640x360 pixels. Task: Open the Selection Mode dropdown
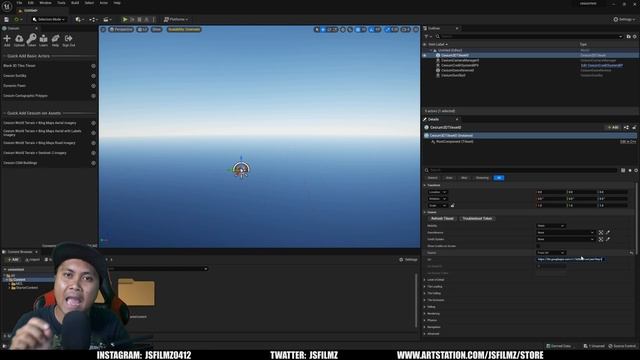click(49, 19)
